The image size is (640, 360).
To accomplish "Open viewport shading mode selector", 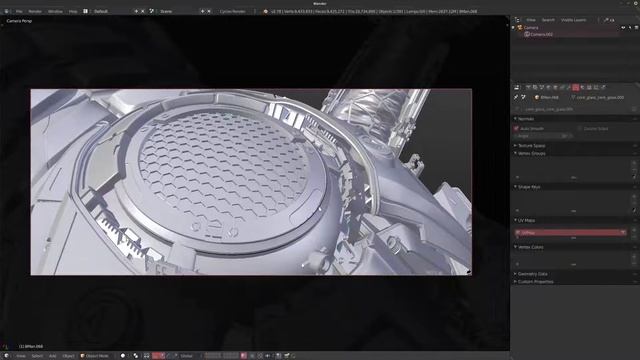I will click(123, 356).
